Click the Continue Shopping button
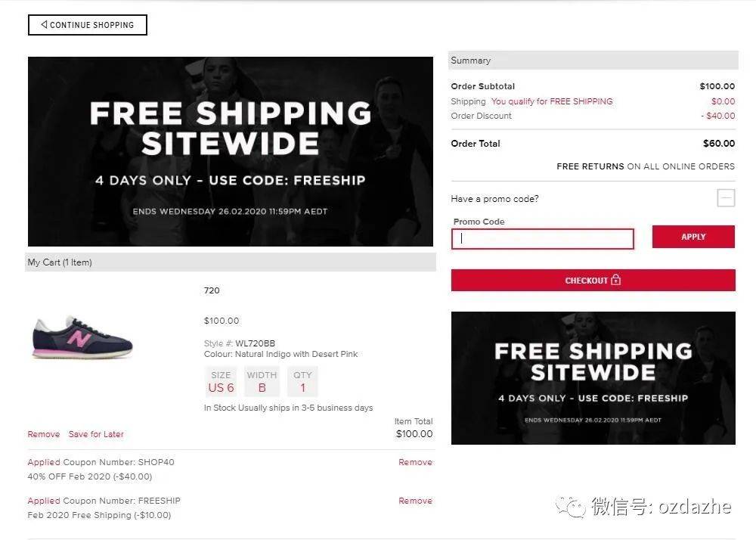The image size is (756, 540). (87, 25)
